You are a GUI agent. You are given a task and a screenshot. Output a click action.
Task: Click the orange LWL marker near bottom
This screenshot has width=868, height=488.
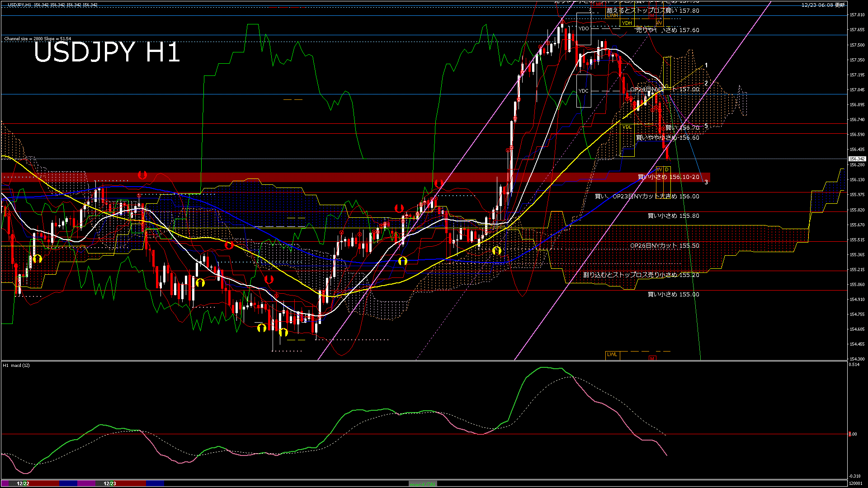pos(612,355)
